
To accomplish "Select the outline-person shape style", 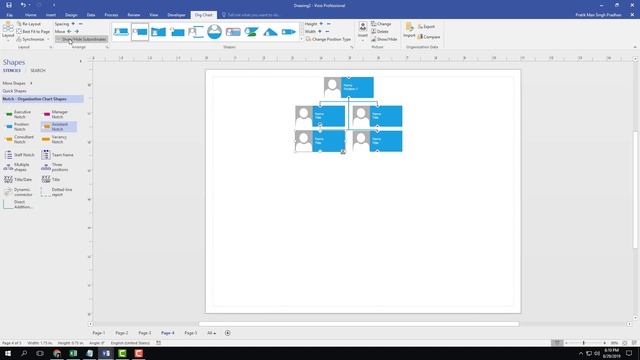I will point(196,32).
